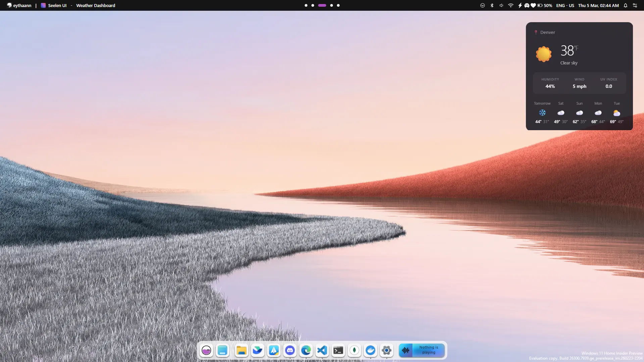
Task: Expand the hidden tray icons chevron
Action: (x=482, y=5)
